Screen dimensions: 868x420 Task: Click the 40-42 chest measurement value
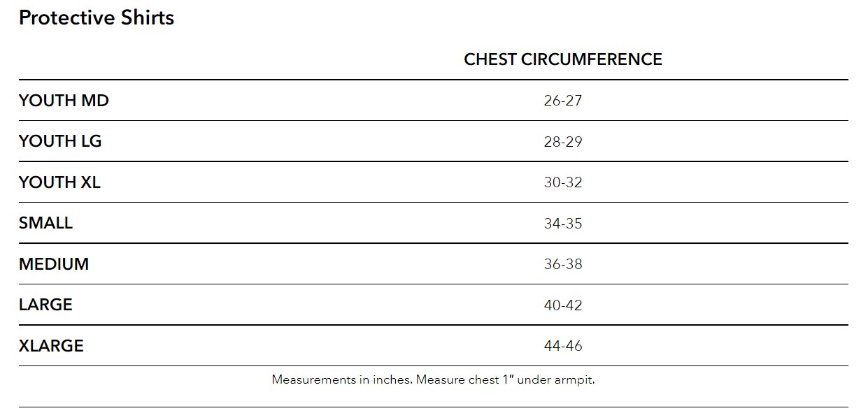(x=562, y=305)
